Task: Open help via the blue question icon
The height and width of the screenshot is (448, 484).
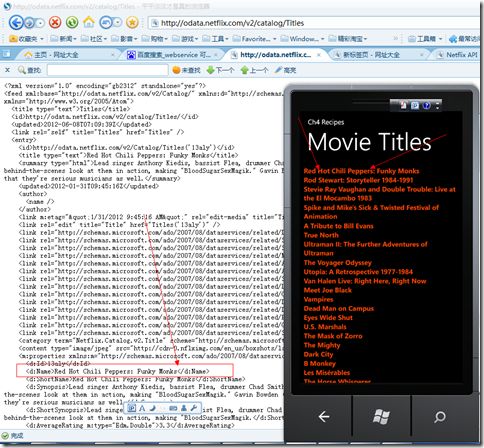Action: click(426, 105)
